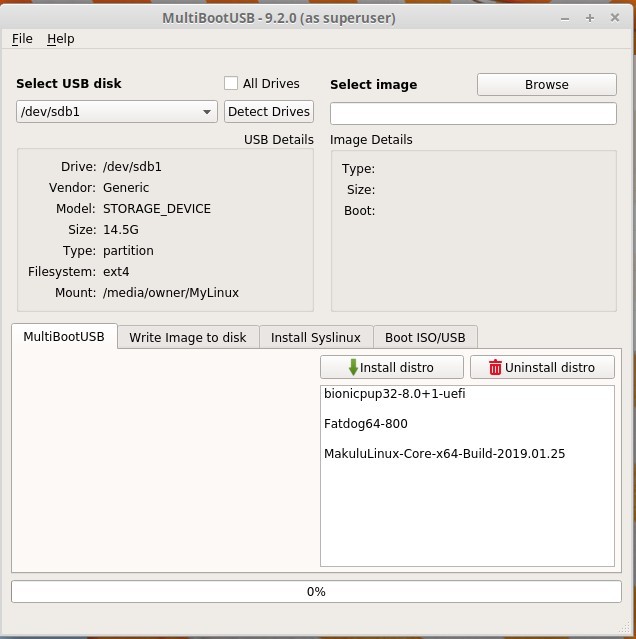Viewport: 636px width, 639px height.
Task: Click the /media/owner/MyLinux mount value
Action: (171, 293)
